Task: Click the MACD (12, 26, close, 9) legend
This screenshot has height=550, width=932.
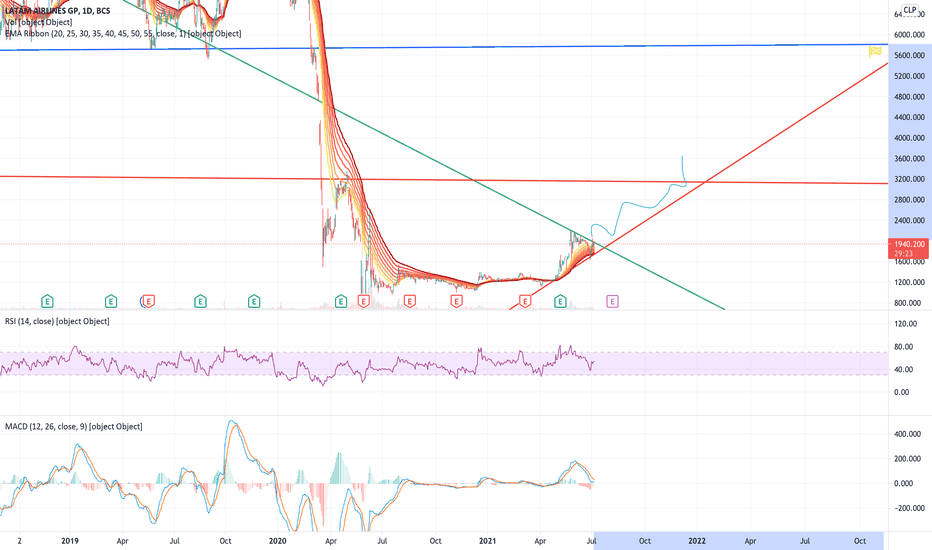Action: pos(74,426)
